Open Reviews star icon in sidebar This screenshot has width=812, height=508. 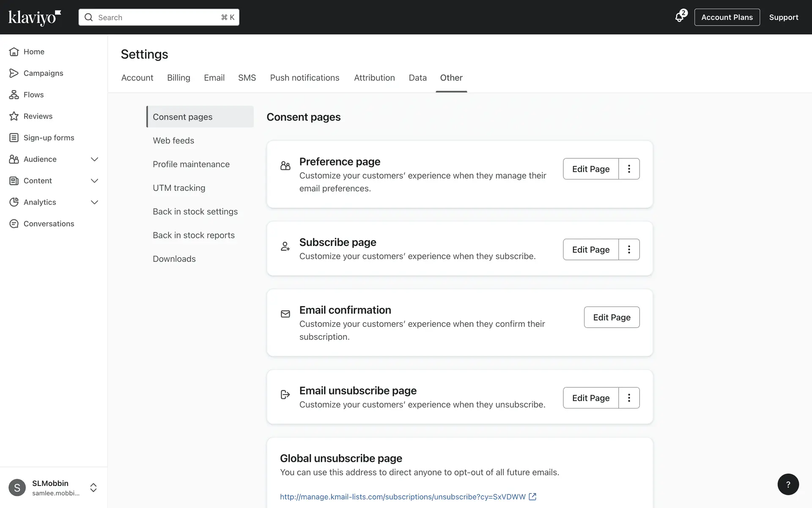click(x=14, y=116)
